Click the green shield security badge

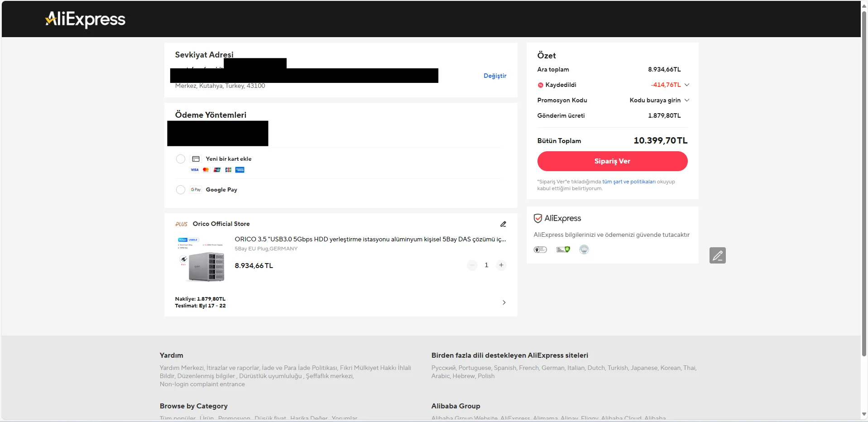coord(563,249)
